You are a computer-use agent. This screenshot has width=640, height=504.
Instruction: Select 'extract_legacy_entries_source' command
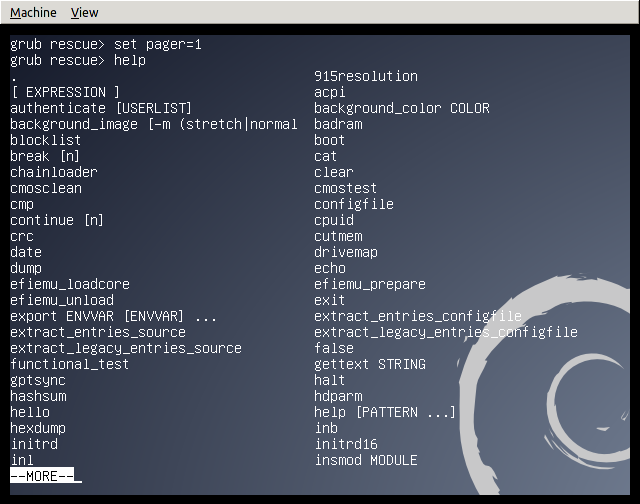[126, 348]
